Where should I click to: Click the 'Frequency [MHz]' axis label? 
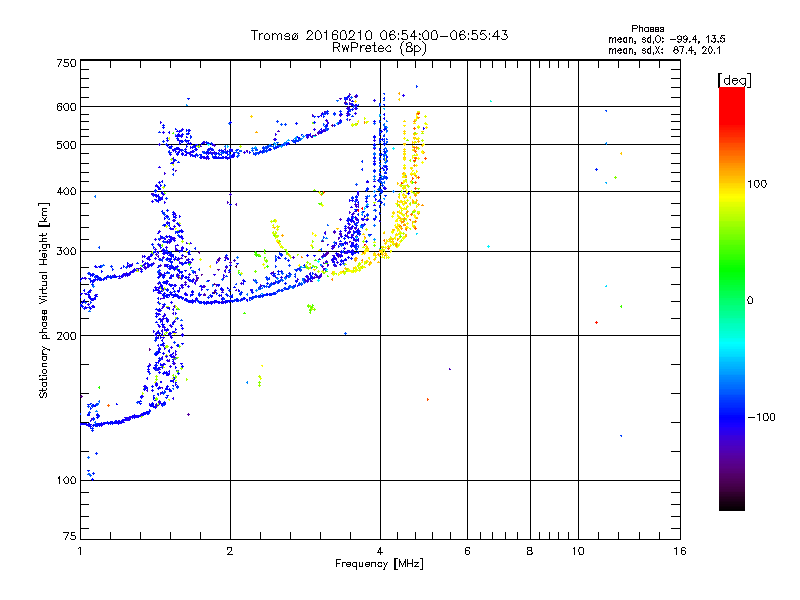pos(379,564)
